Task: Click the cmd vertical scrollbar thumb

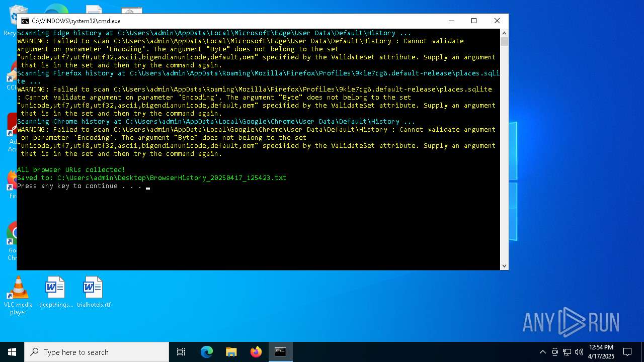Action: pyautogui.click(x=504, y=41)
